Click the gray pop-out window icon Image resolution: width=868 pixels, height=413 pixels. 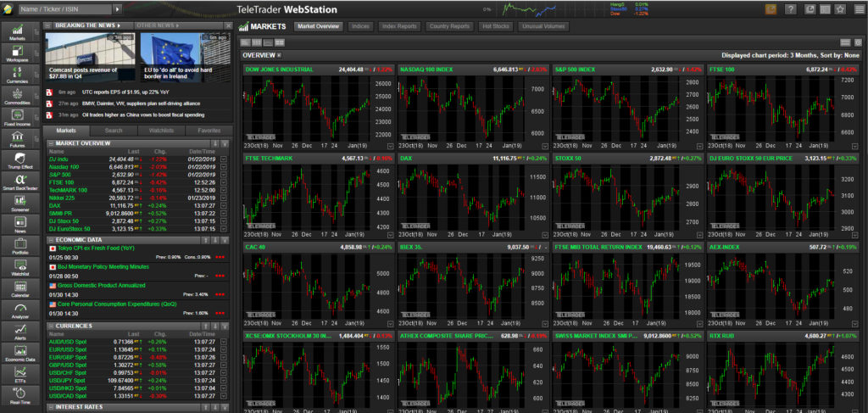coord(810,9)
